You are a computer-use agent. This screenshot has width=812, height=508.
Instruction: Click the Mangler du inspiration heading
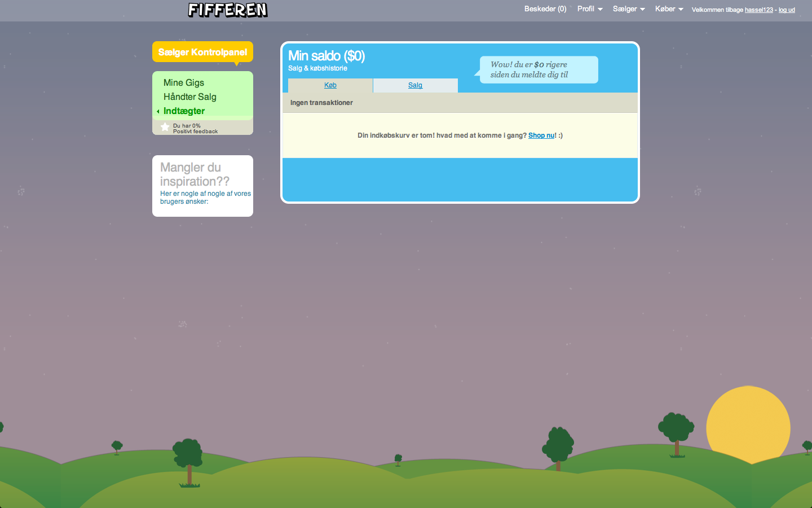click(x=195, y=174)
